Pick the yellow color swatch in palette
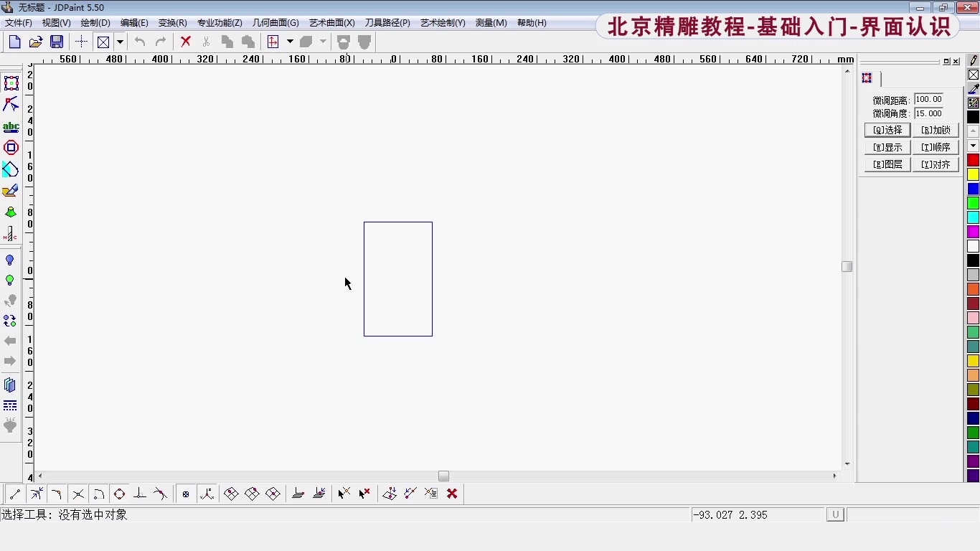Viewport: 980px width, 551px height. click(974, 174)
